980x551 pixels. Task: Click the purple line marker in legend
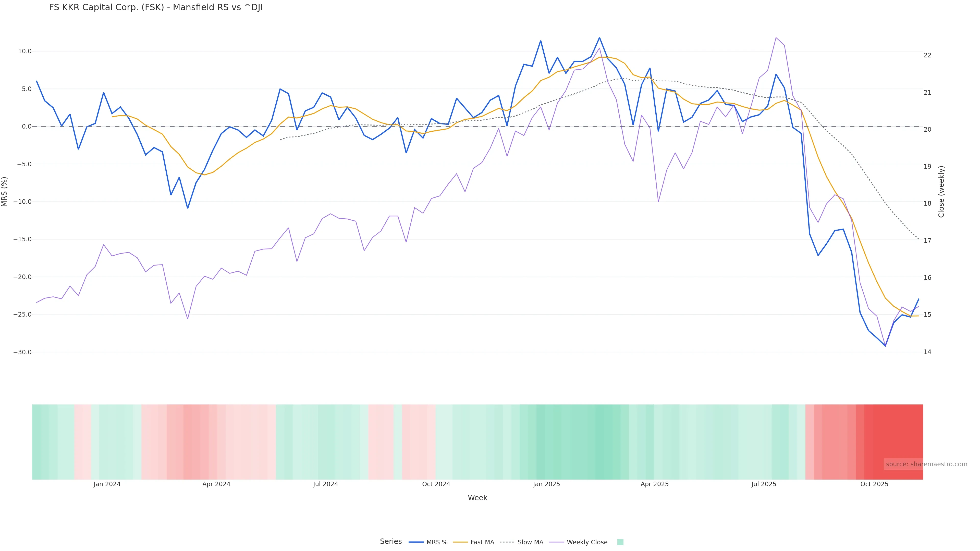coord(557,542)
